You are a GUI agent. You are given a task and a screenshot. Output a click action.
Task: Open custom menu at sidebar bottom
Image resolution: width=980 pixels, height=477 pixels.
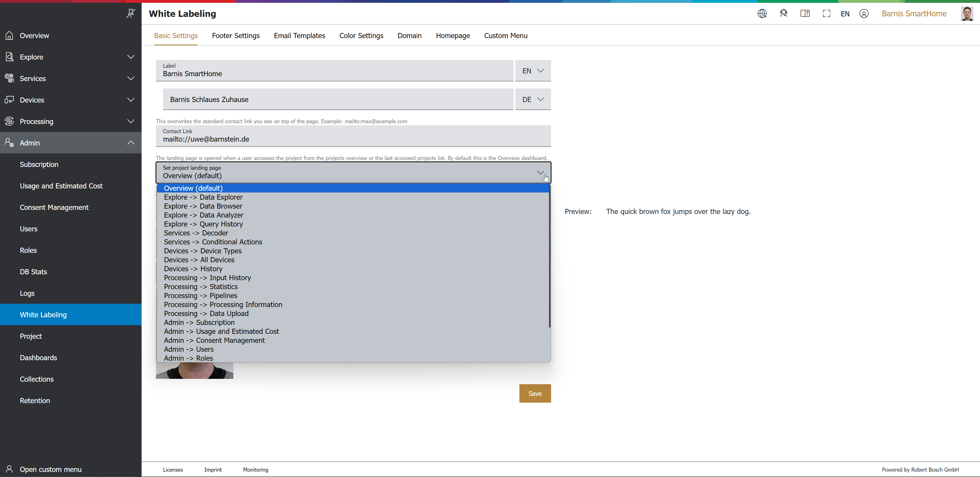(x=50, y=469)
